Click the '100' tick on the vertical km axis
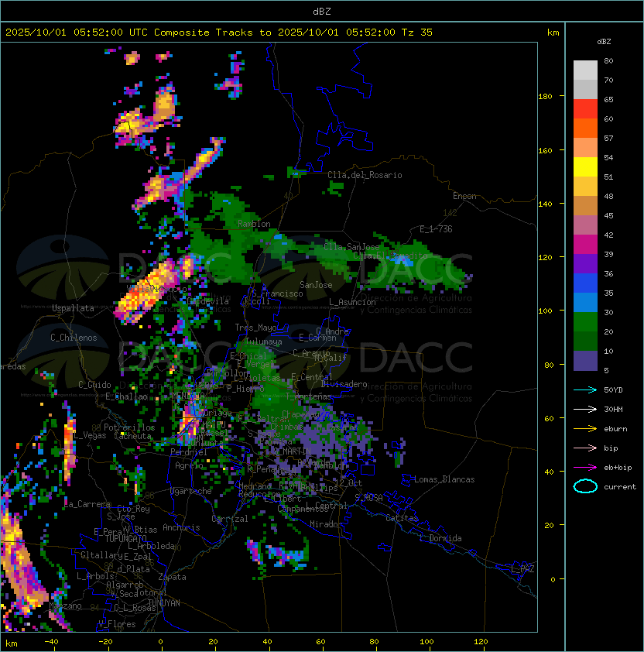 click(x=545, y=311)
